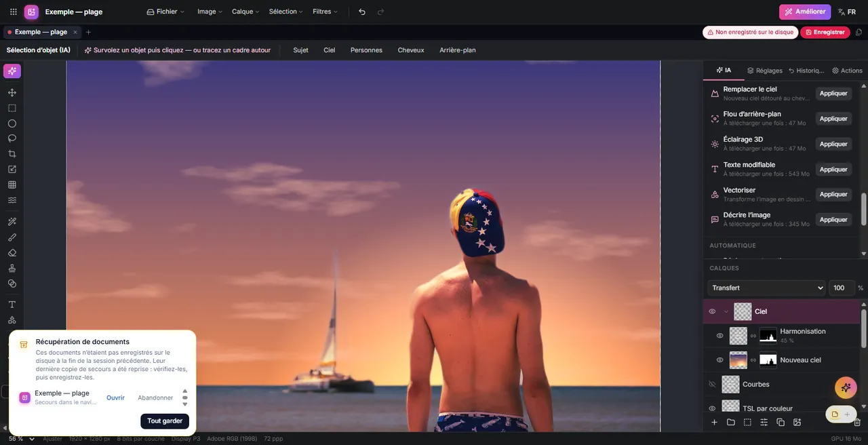Click the Redo arrow
The height and width of the screenshot is (445, 868).
click(380, 12)
